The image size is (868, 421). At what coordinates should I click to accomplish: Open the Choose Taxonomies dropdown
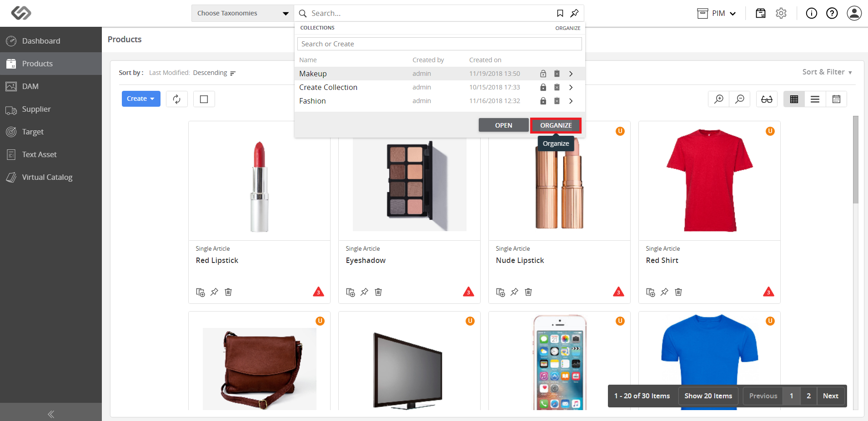(243, 13)
